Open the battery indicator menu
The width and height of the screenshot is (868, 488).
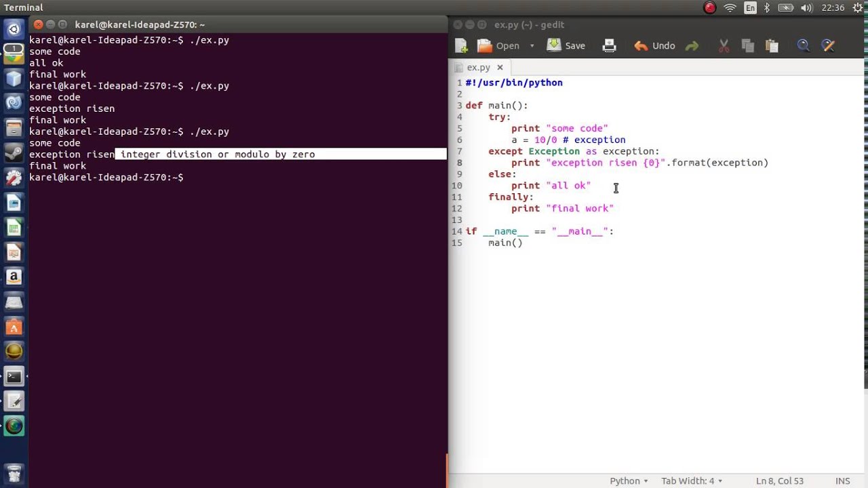786,7
